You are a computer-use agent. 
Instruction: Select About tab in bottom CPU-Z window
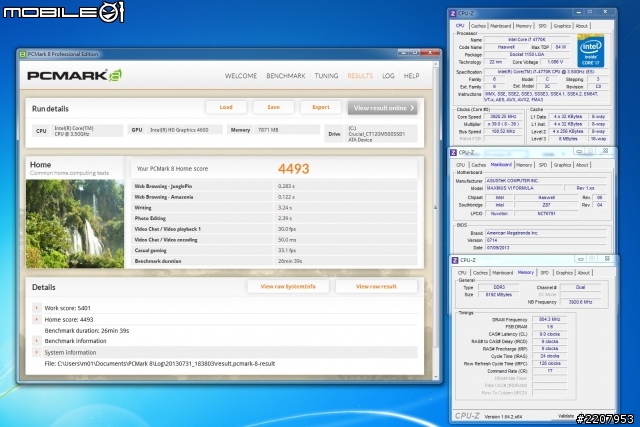coord(584,273)
